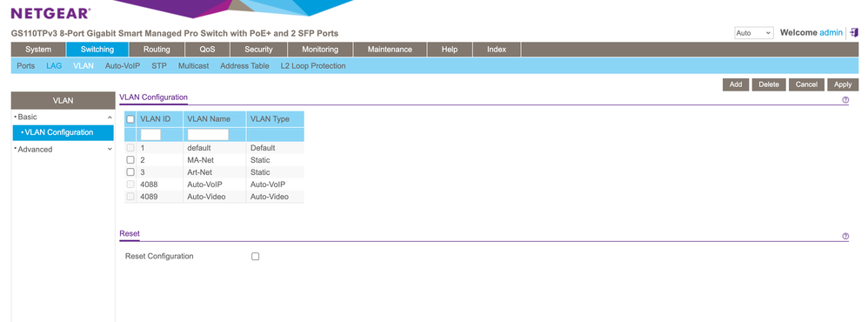The width and height of the screenshot is (868, 322).
Task: Check the box for VLAN 3 Art-Net
Action: pos(130,172)
